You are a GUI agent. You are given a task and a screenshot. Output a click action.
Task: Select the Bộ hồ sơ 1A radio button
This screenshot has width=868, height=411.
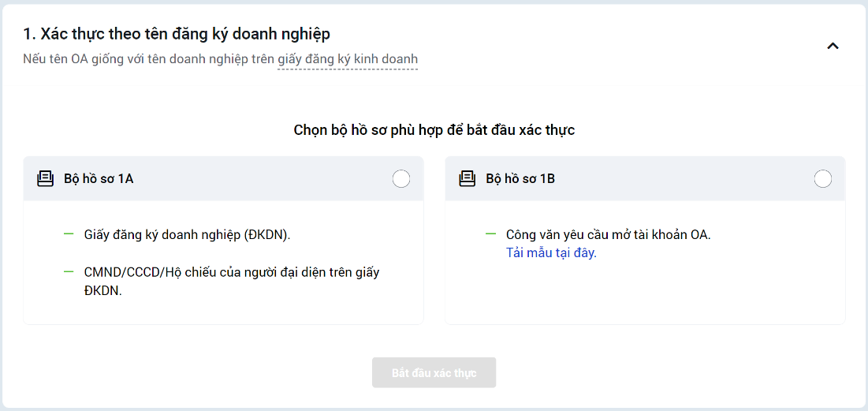(400, 179)
